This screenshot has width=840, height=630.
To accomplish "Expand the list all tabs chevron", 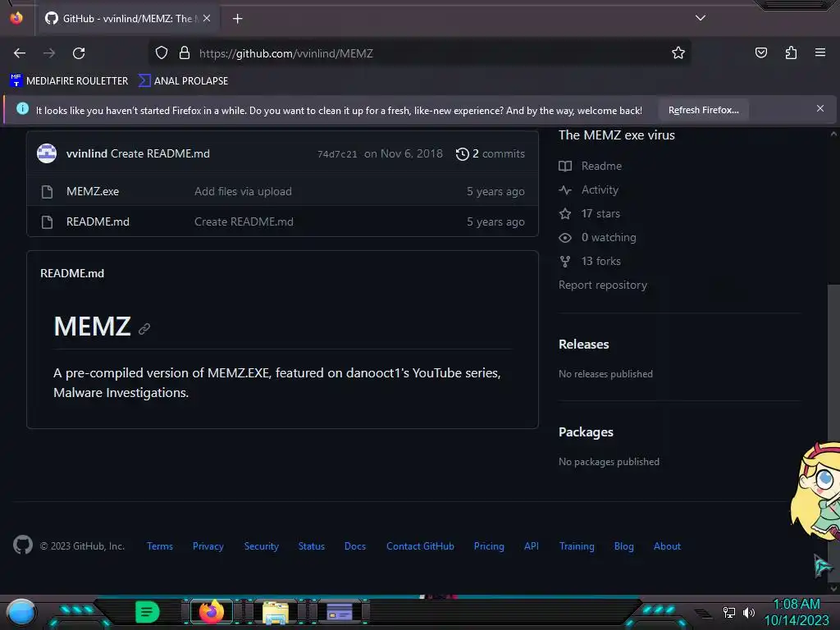I will tap(701, 18).
